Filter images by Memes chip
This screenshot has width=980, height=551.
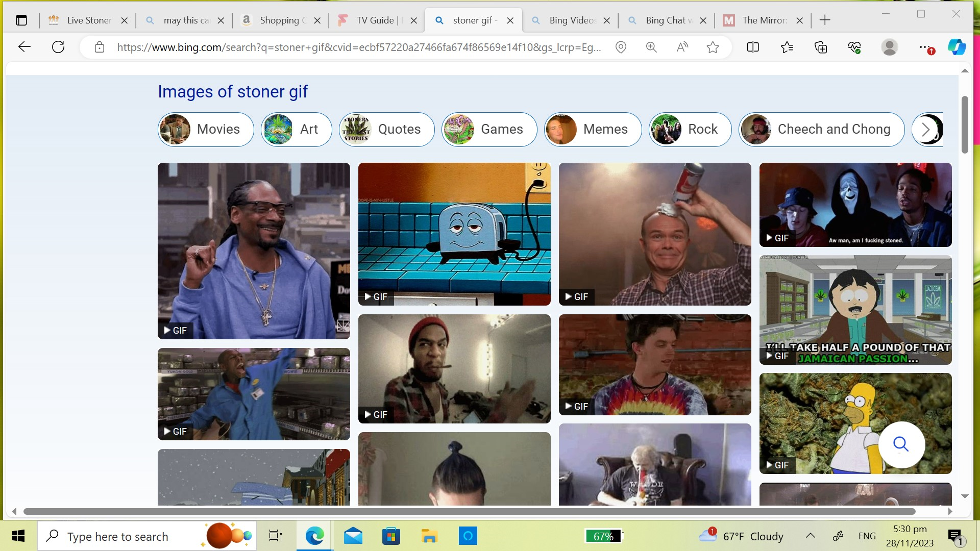[593, 130]
